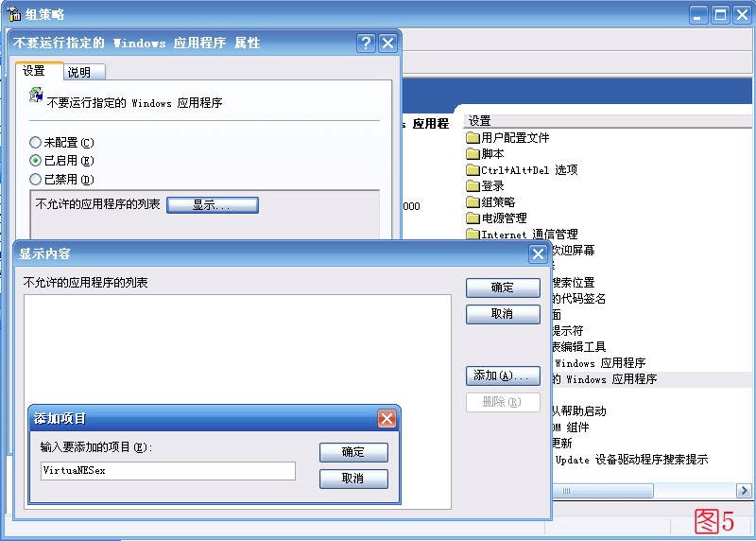
Task: Open the Ctrl+Alt+Del 选项 folder
Action: (528, 170)
